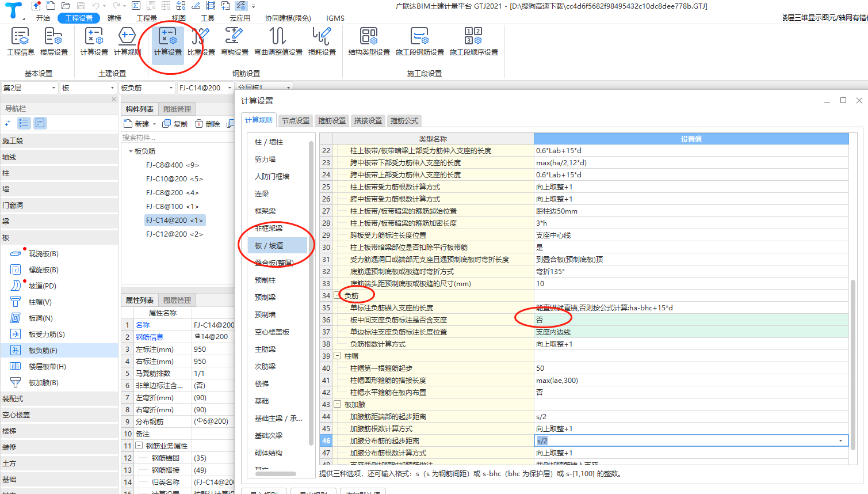This screenshot has width=868, height=494.
Task: Toggle the detail view icon in 导航栏
Action: point(40,123)
